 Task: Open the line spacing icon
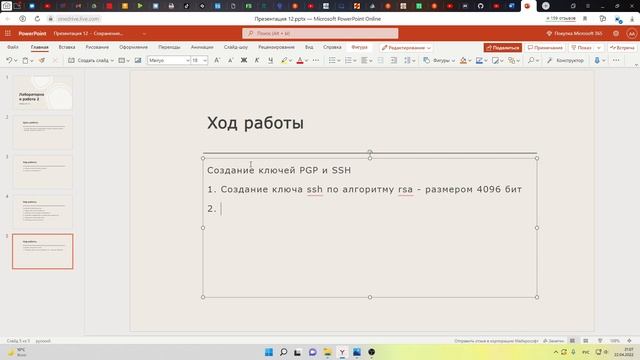(x=407, y=60)
